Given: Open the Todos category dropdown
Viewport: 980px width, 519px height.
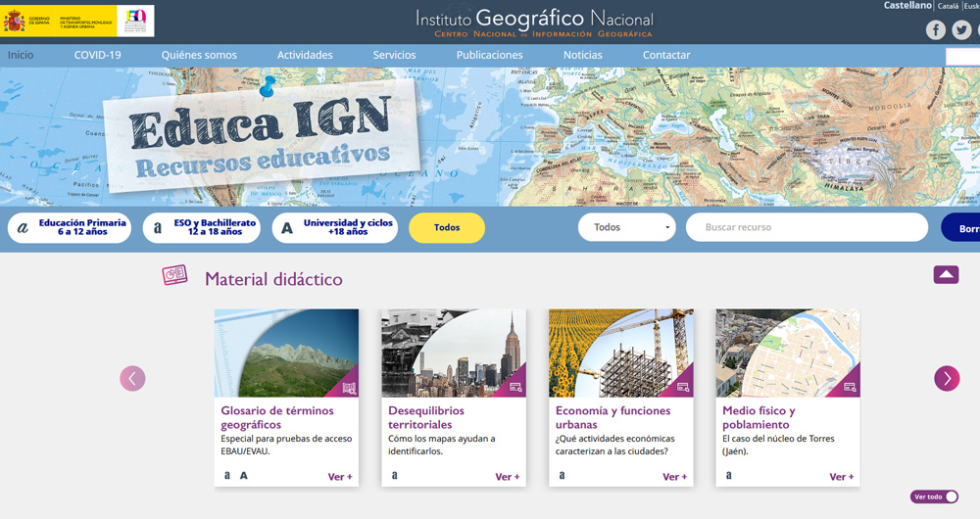Looking at the screenshot, I should 627,227.
